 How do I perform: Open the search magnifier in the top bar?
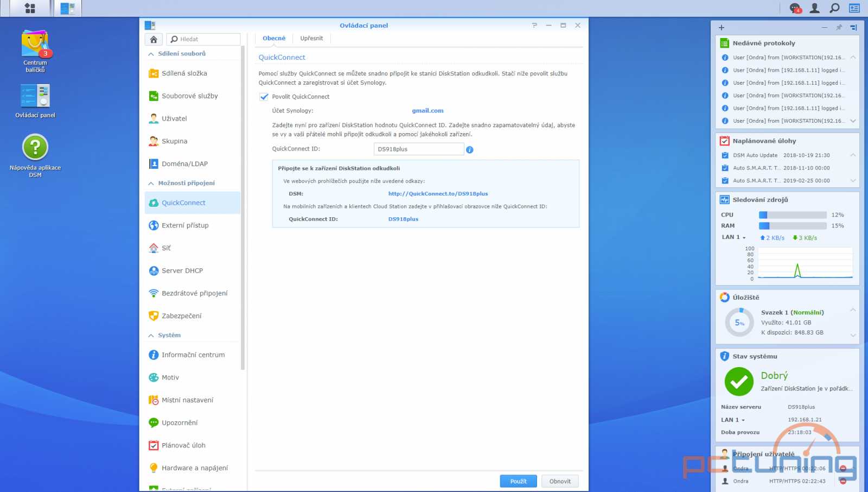834,8
